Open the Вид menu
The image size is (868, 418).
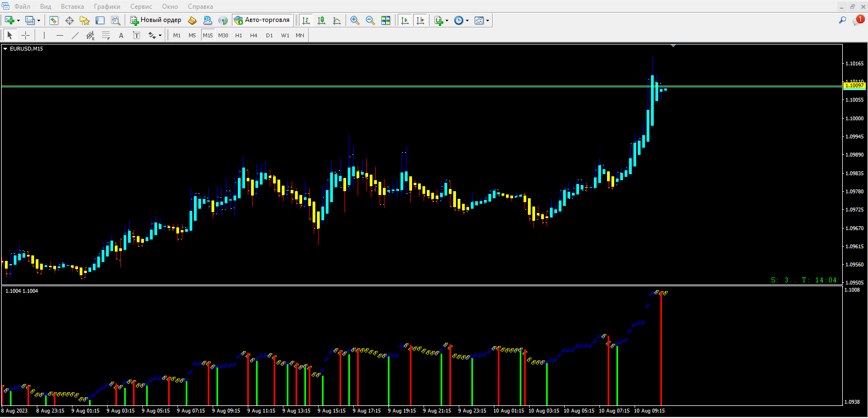46,7
